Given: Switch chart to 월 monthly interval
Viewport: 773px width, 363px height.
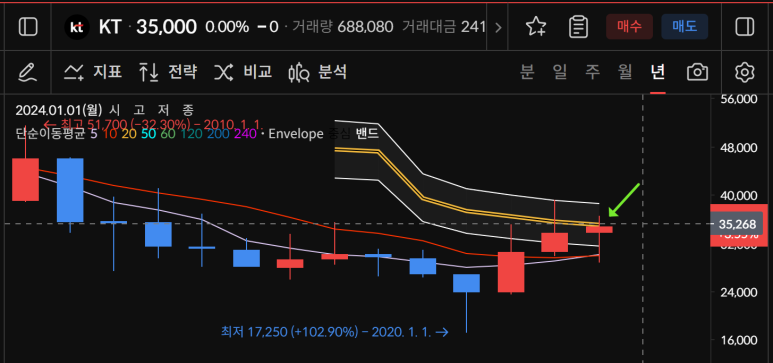Looking at the screenshot, I should click(625, 73).
